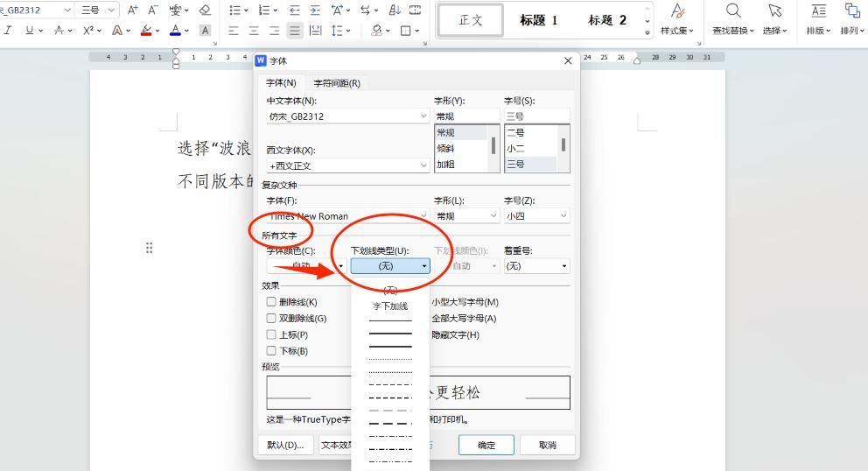This screenshot has height=471, width=868.
Task: Apply the 标题 2 style
Action: pos(606,20)
